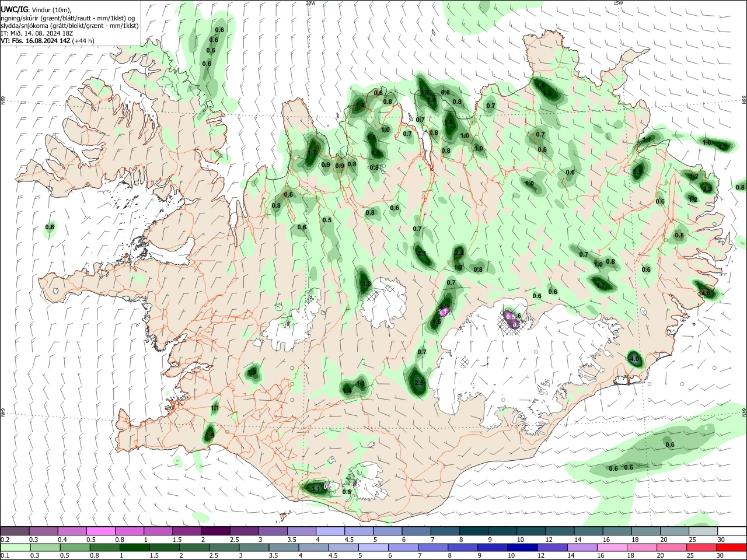Click the 2.2 precipitation value in the northeast

coord(707,189)
